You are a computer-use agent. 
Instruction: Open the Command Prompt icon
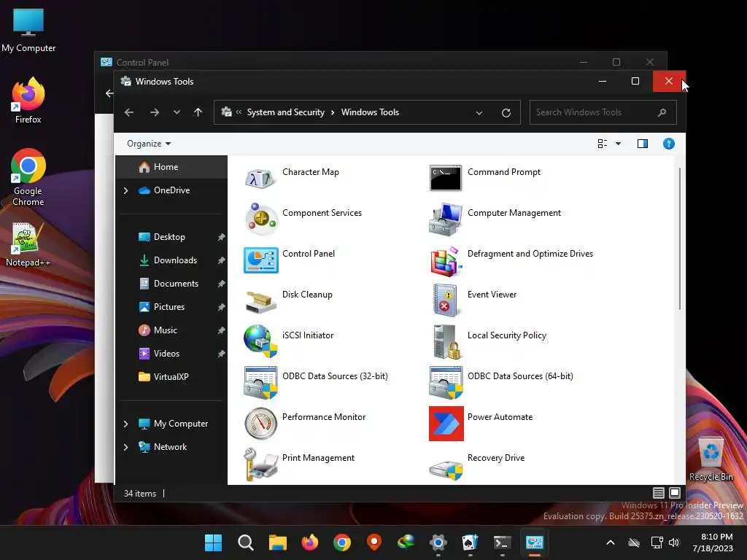[446, 178]
